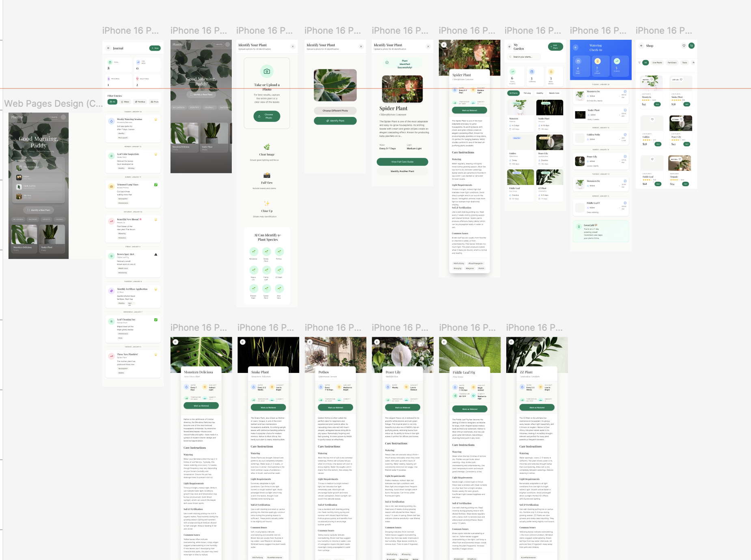Select Needs Care filter in My Garden
This screenshot has height=560, width=751.
[554, 93]
